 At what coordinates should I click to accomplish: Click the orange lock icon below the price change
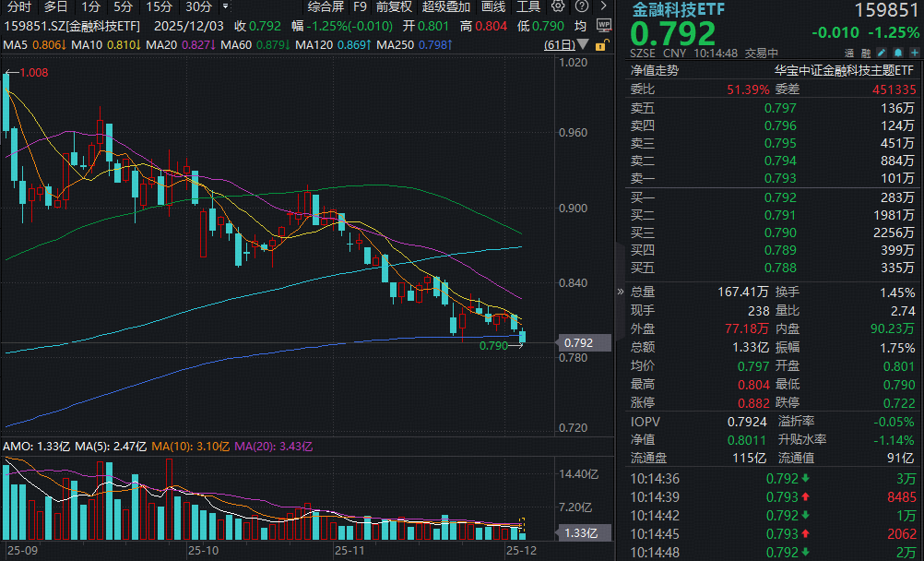600,45
